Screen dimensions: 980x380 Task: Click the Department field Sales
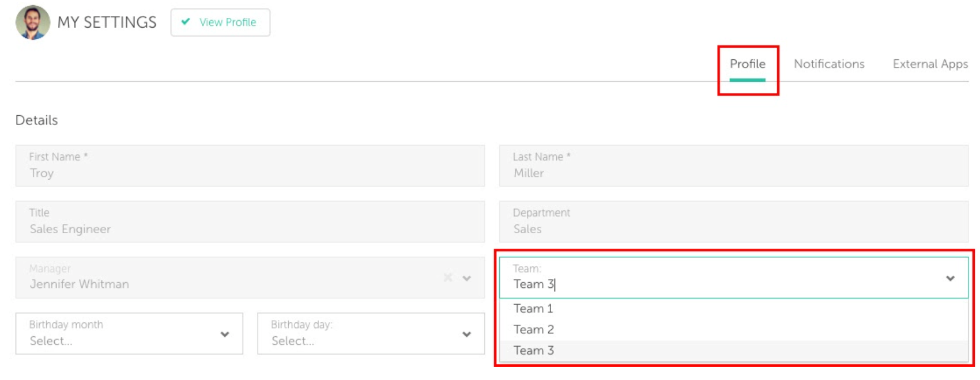(733, 222)
